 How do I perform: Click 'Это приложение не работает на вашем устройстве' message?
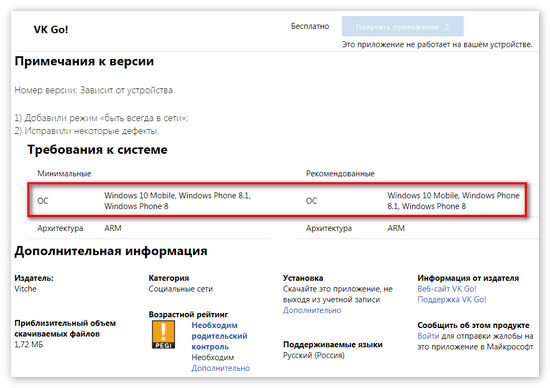tap(437, 45)
